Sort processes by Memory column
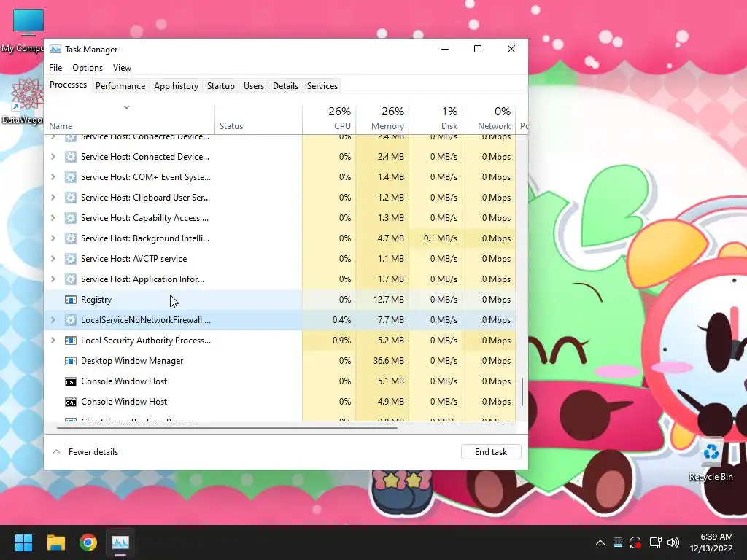The image size is (747, 560). tap(382, 119)
